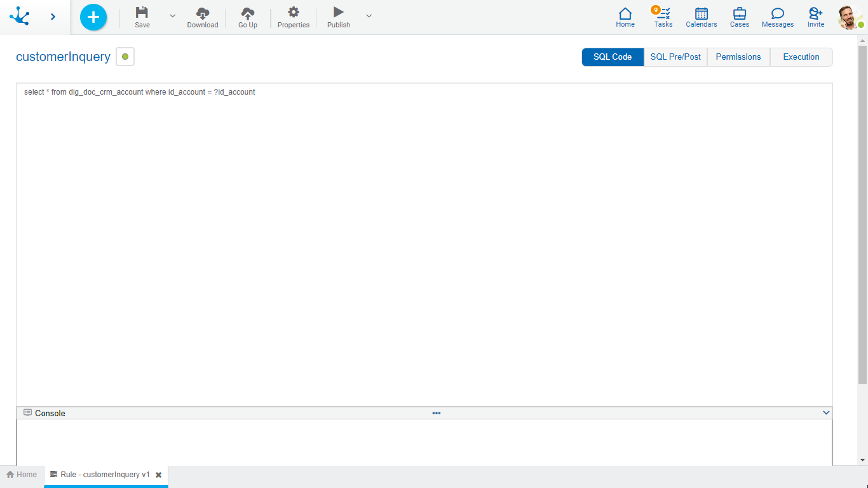868x488 pixels.
Task: Toggle the green status indicator beside customerInquery
Action: pyautogui.click(x=125, y=57)
